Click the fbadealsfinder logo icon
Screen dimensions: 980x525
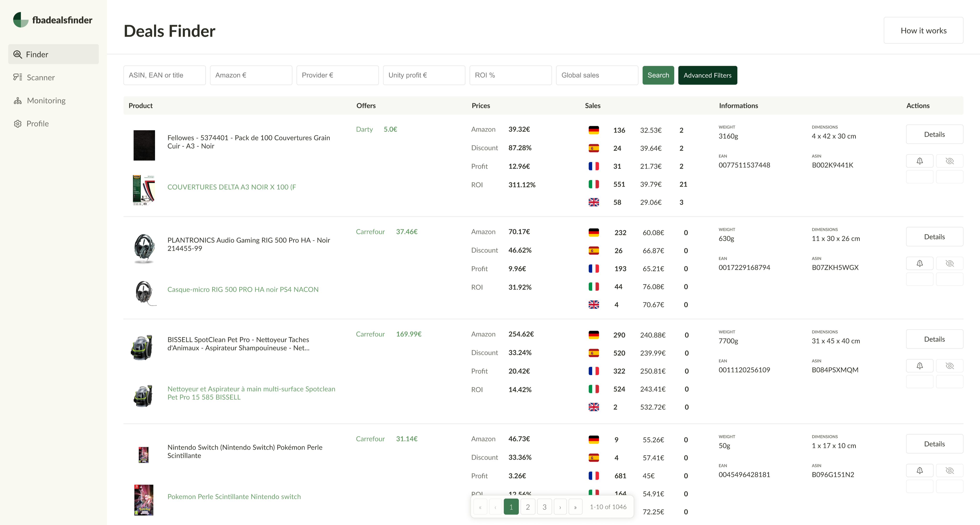pos(21,20)
